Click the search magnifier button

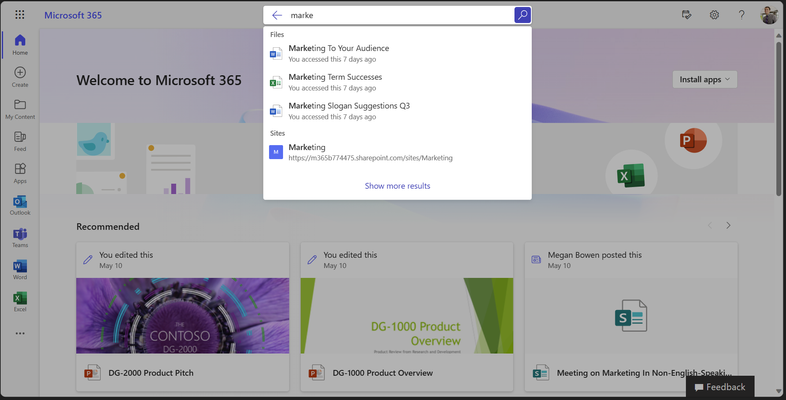(522, 15)
